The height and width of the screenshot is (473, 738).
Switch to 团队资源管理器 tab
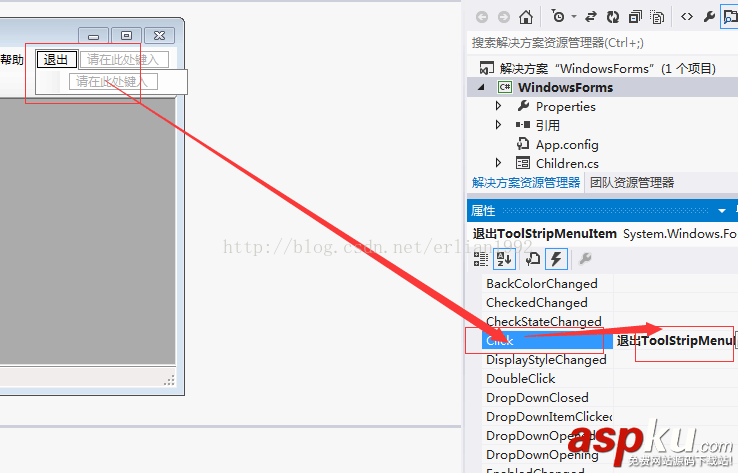tap(632, 183)
